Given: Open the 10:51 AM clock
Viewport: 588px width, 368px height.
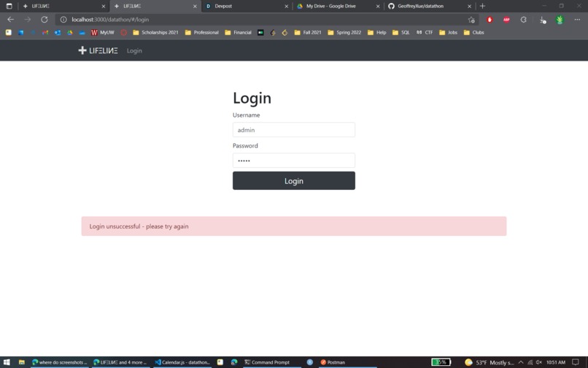Looking at the screenshot, I should [x=556, y=362].
